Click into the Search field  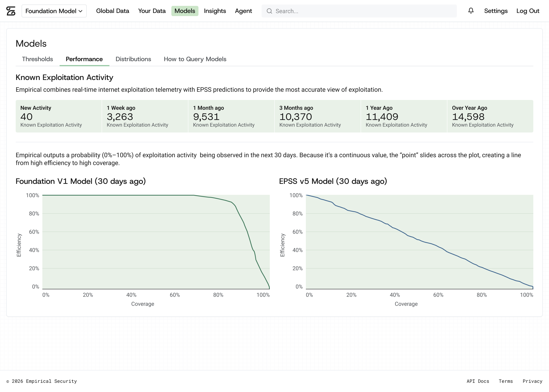359,11
